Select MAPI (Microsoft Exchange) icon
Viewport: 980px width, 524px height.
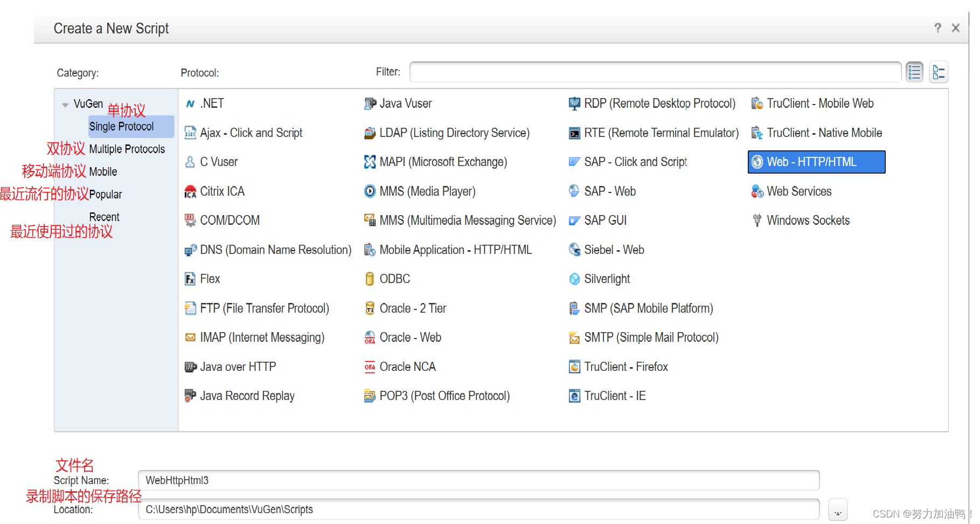pyautogui.click(x=370, y=162)
